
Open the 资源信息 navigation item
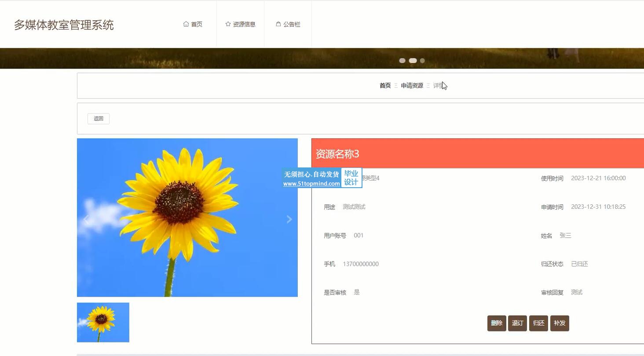240,24
